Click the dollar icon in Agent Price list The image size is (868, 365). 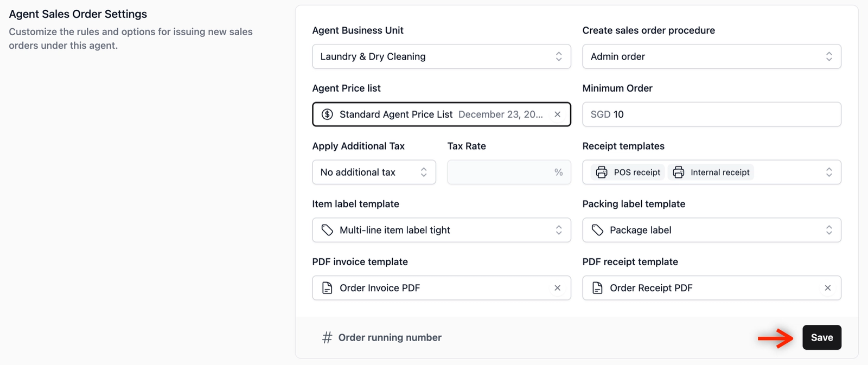pos(327,114)
